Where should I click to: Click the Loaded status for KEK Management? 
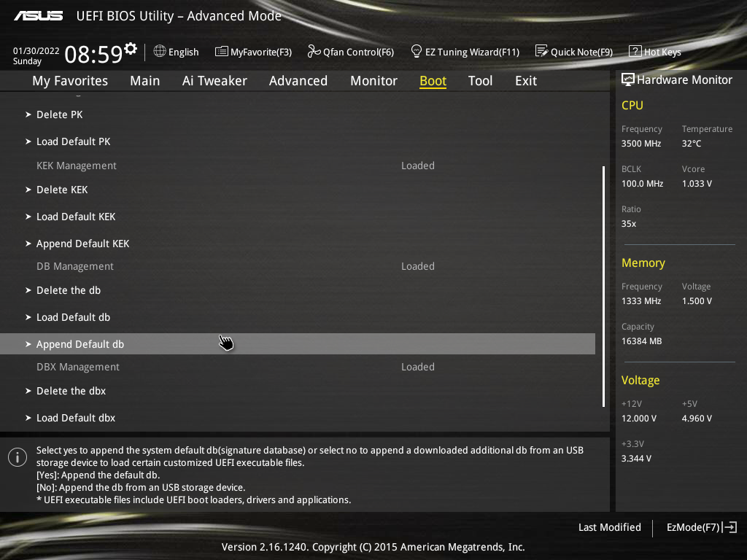point(418,166)
